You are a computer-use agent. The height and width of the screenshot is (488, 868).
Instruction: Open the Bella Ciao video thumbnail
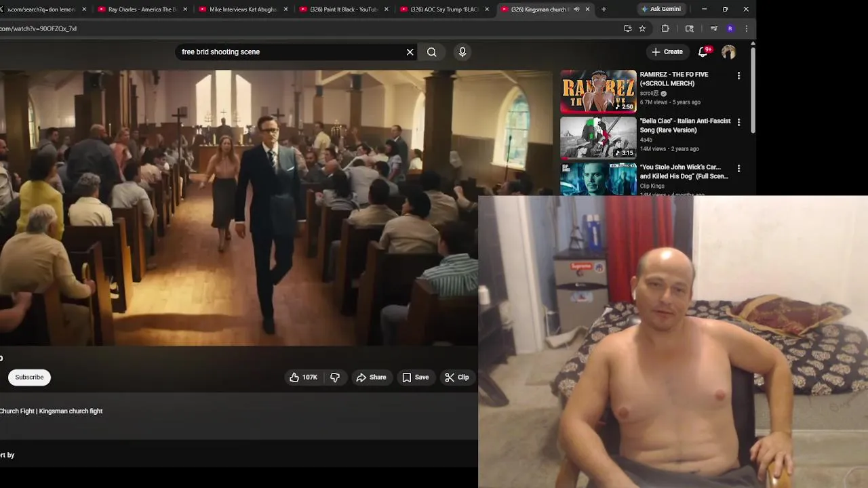598,138
